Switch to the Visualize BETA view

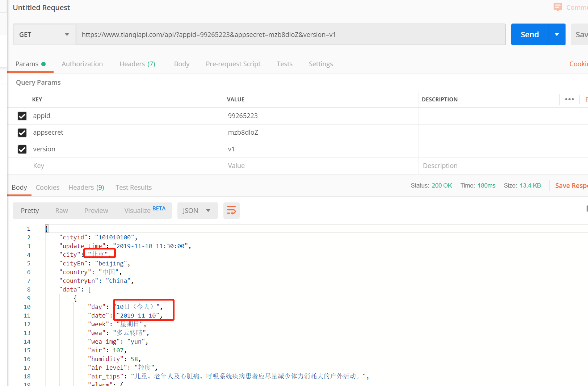click(x=145, y=210)
